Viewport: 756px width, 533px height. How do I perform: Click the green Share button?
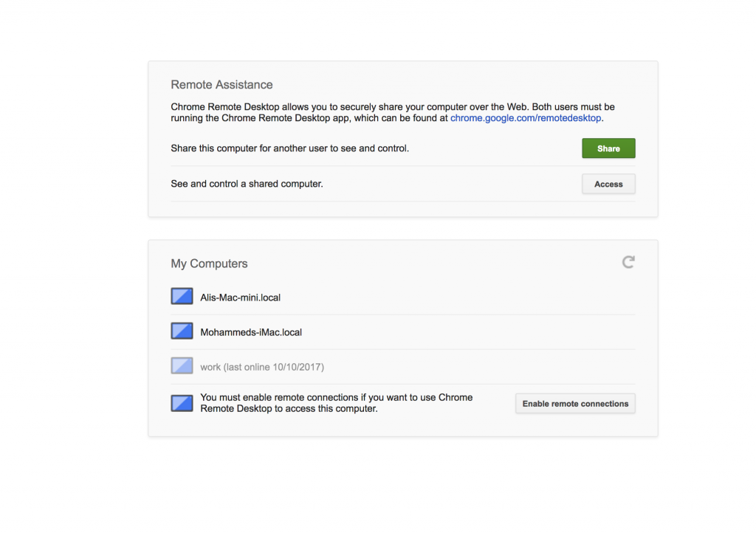608,148
